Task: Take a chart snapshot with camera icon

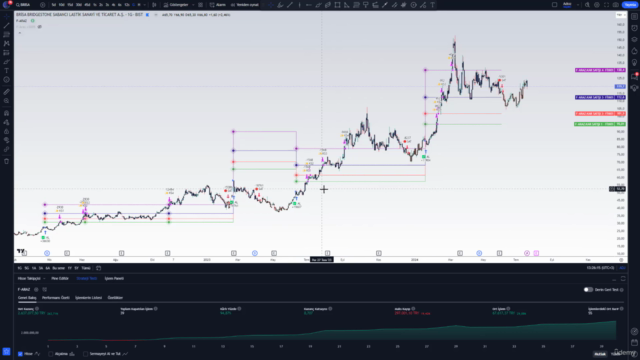Action: [x=616, y=5]
